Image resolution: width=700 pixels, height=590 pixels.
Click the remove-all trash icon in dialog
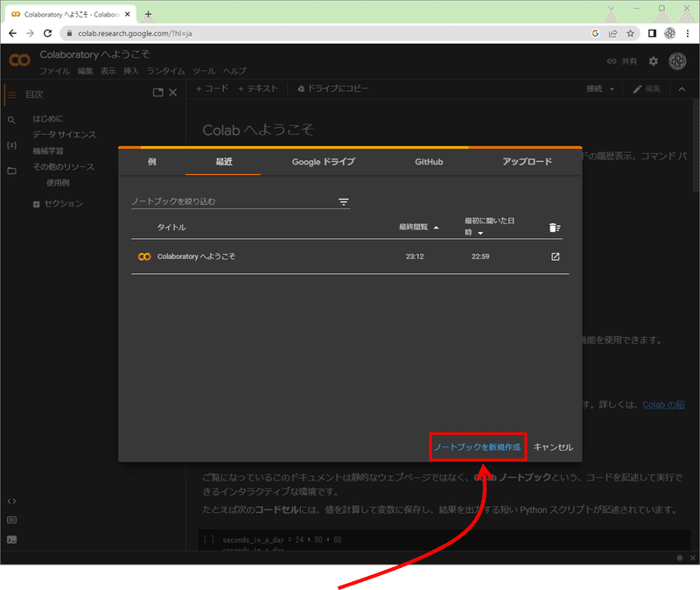point(555,228)
